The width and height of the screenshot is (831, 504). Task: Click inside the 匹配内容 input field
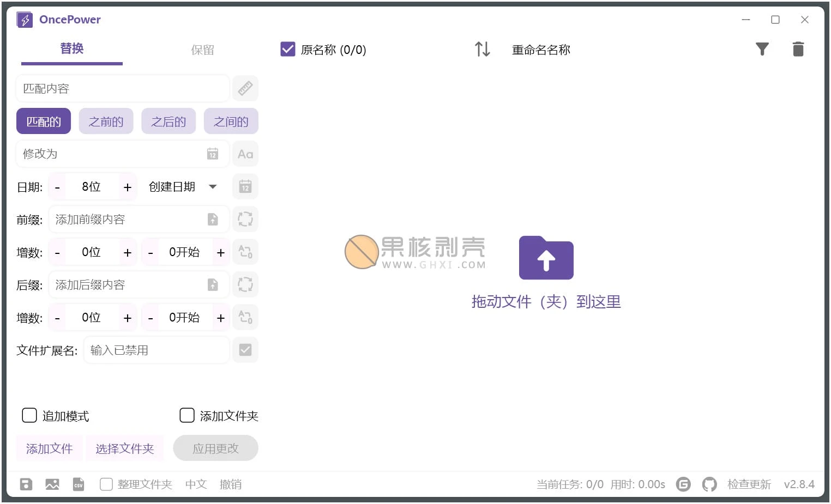click(123, 88)
